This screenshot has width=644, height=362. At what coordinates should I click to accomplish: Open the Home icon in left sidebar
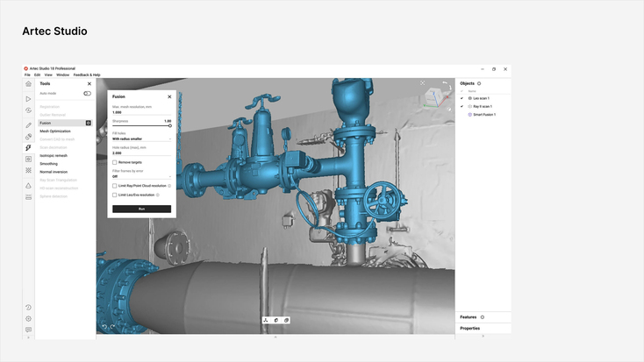(x=28, y=84)
